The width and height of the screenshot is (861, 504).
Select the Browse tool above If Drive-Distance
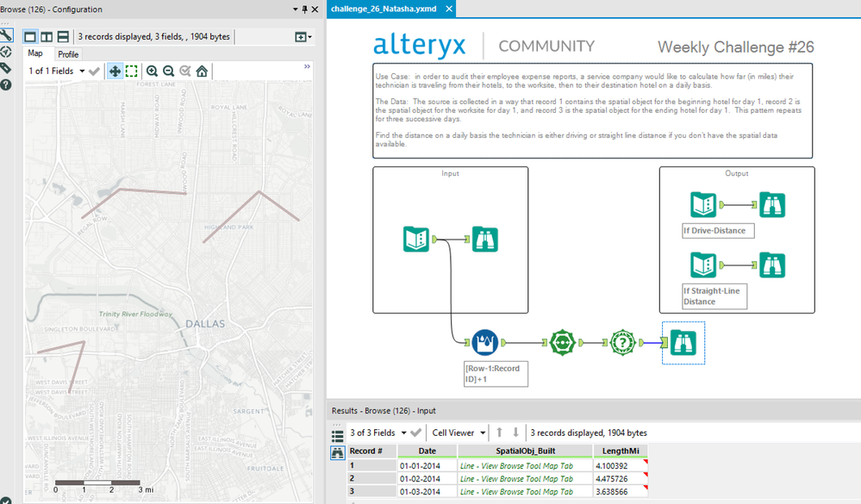(x=772, y=205)
